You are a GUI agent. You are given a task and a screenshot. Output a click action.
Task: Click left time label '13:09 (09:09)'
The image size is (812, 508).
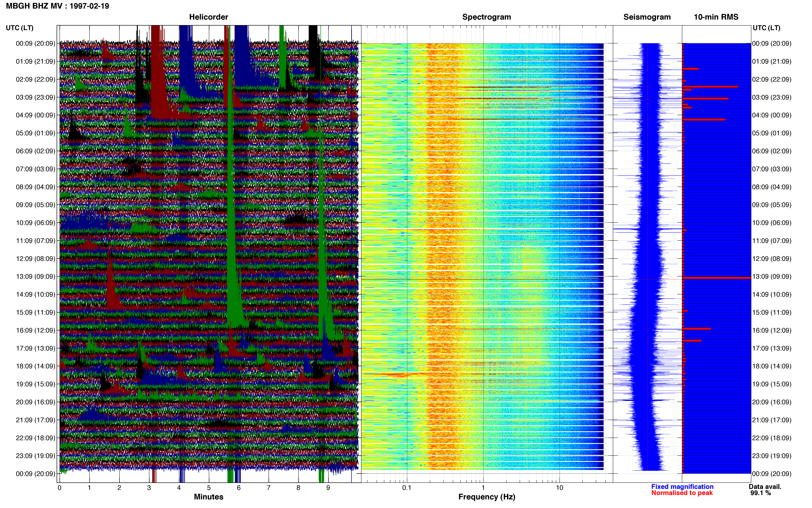point(36,277)
